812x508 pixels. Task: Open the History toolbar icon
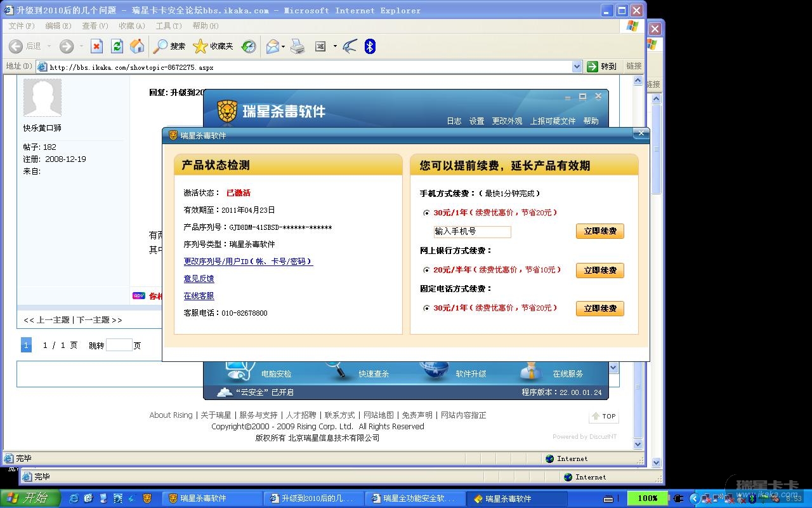(x=249, y=46)
